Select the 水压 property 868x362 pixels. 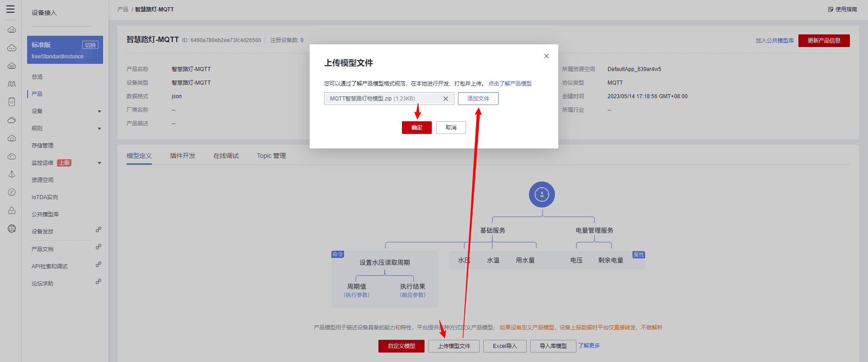[x=464, y=260]
